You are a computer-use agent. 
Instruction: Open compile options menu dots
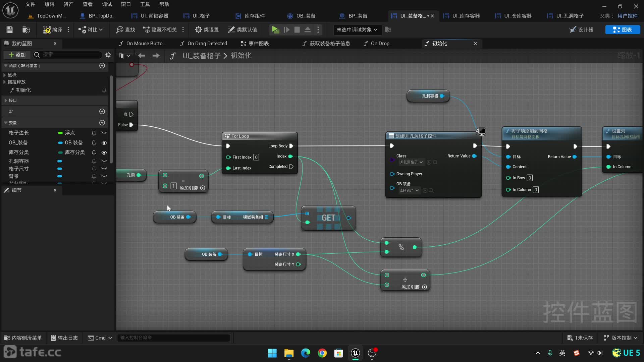[x=68, y=29]
